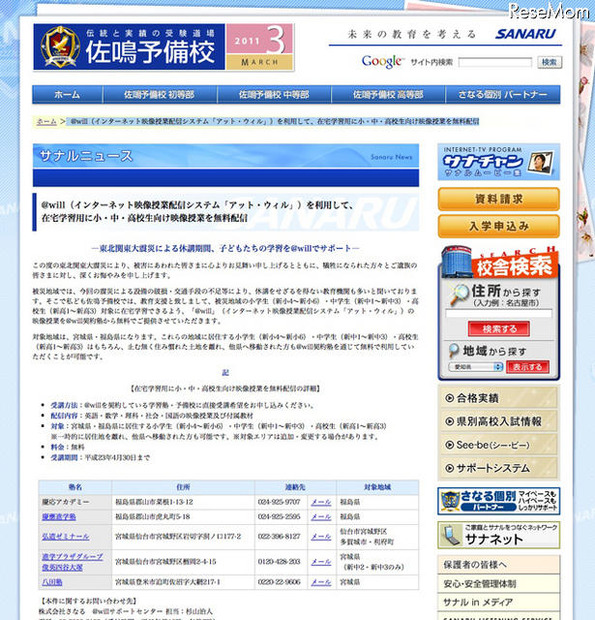
Task: Open the サナチャン Internet TV program banner
Action: coord(499,162)
